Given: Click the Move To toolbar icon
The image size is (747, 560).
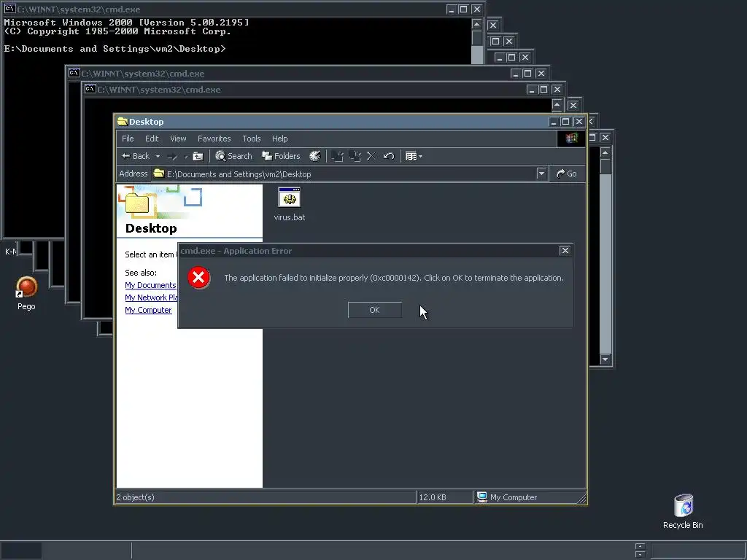Looking at the screenshot, I should pos(337,156).
